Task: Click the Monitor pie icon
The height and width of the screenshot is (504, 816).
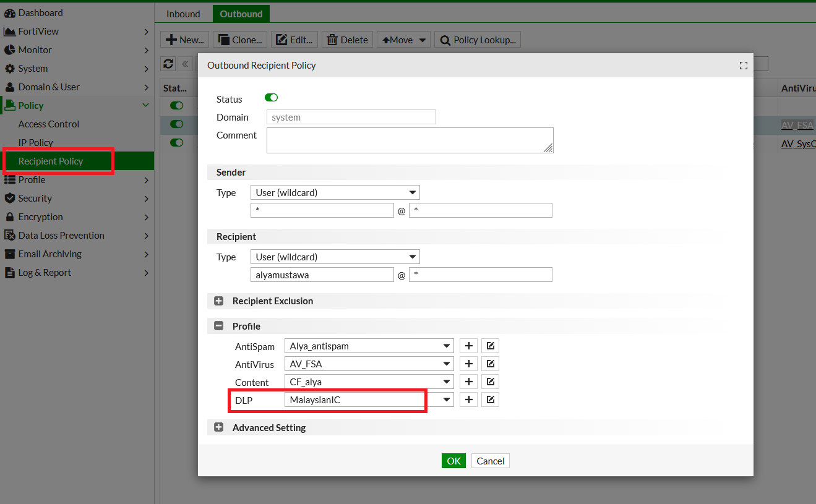Action: [9, 50]
